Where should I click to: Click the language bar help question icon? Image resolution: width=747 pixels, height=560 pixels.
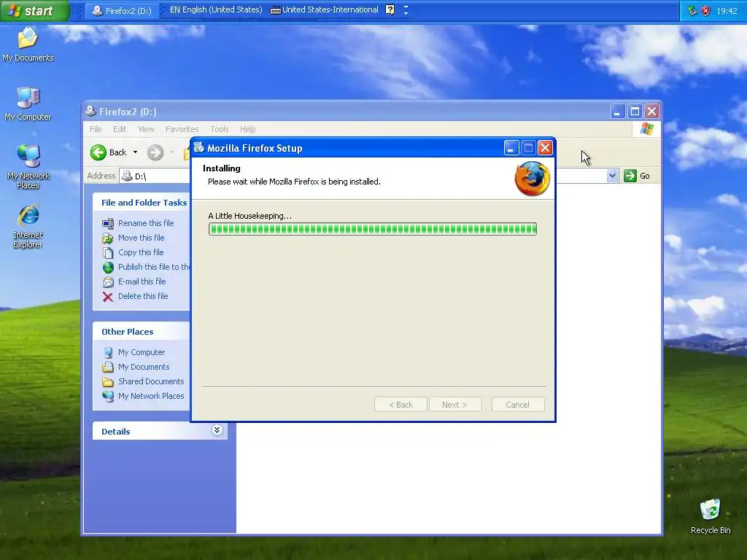(x=390, y=9)
